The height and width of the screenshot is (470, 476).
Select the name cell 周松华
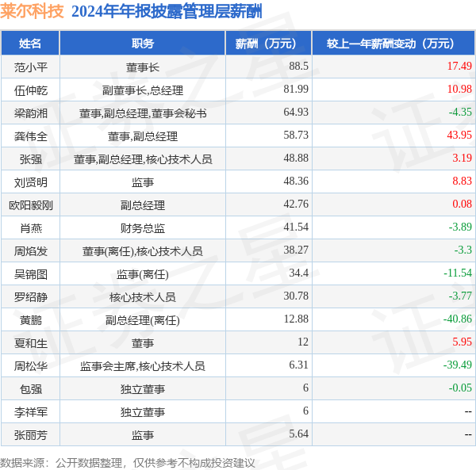click(x=31, y=366)
